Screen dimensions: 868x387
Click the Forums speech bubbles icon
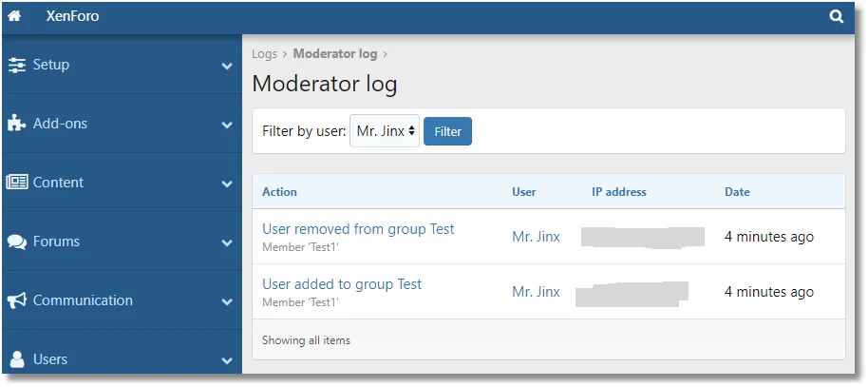[17, 242]
